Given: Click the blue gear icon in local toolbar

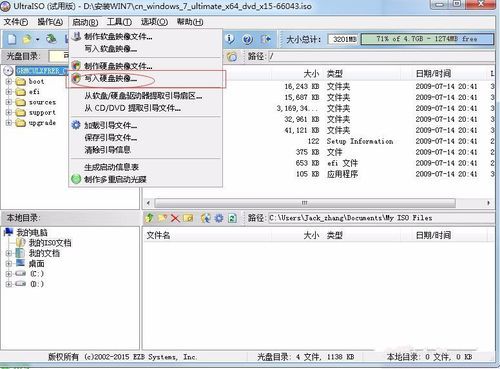Looking at the screenshot, I should tap(219, 218).
